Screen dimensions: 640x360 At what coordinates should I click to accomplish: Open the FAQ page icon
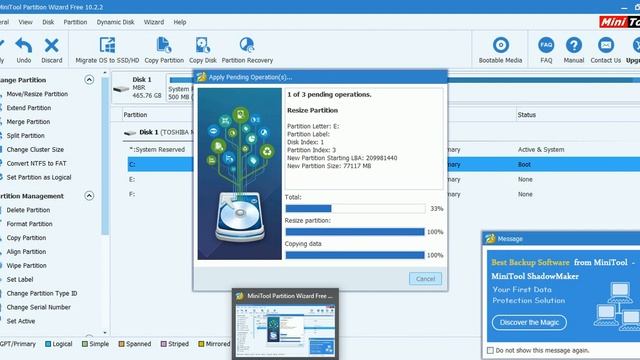coord(546,45)
